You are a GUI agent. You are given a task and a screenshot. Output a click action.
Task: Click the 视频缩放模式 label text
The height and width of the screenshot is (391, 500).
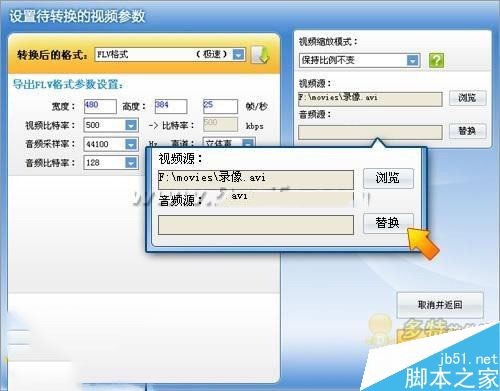click(328, 42)
